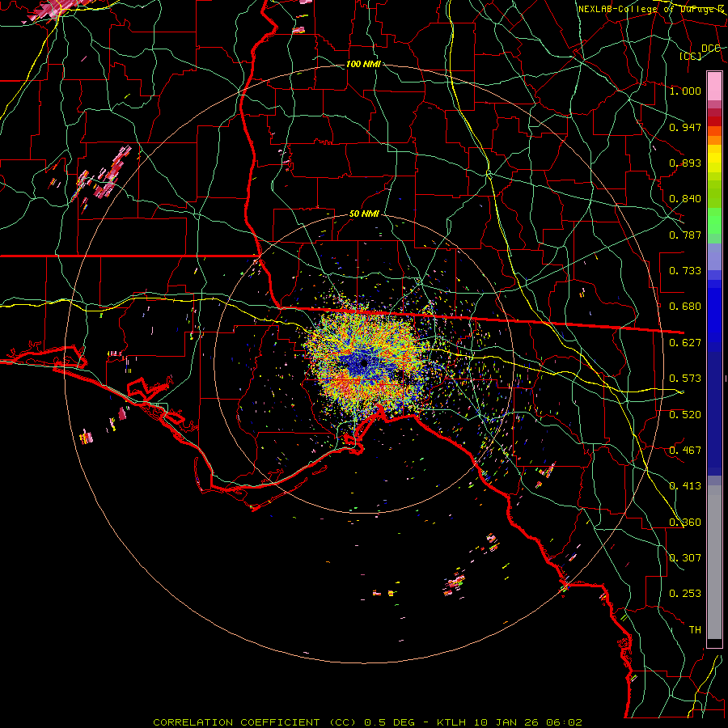Click the DCC [CC] color scale heading
Image resolution: width=728 pixels, height=728 pixels.
[x=700, y=52]
